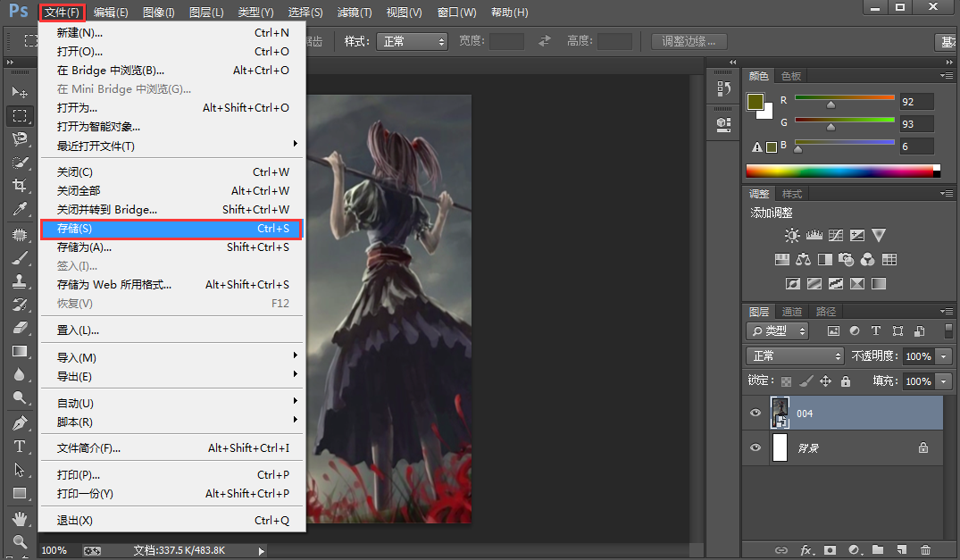Switch to the 通道 tab
This screenshot has width=960, height=560.
click(x=791, y=312)
